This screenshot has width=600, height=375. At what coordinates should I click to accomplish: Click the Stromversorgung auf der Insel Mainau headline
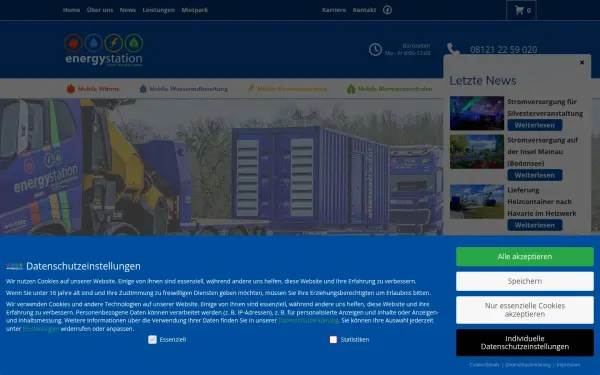[x=543, y=152]
